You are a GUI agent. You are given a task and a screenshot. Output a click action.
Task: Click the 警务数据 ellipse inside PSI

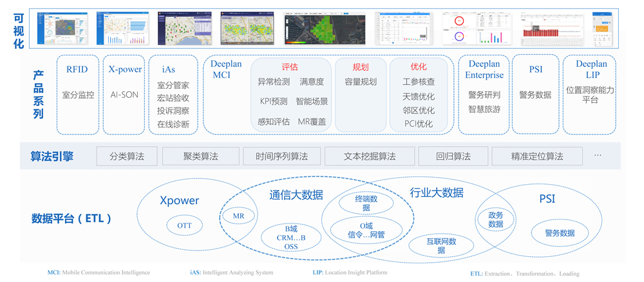pos(560,233)
